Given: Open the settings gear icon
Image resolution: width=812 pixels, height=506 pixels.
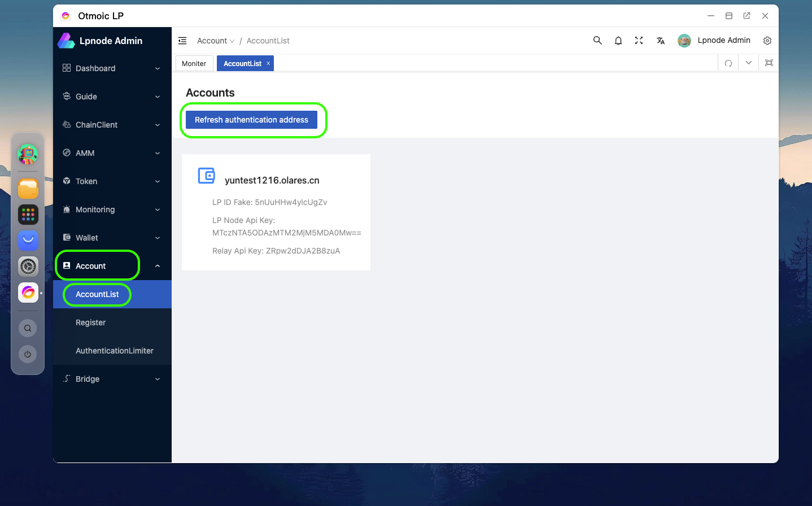Looking at the screenshot, I should (767, 40).
